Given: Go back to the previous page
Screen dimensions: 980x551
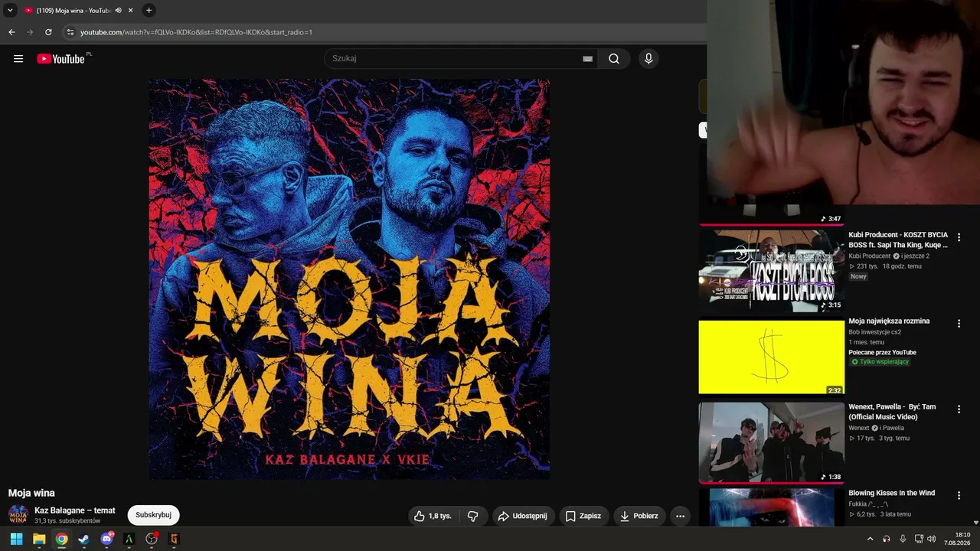Looking at the screenshot, I should [11, 32].
